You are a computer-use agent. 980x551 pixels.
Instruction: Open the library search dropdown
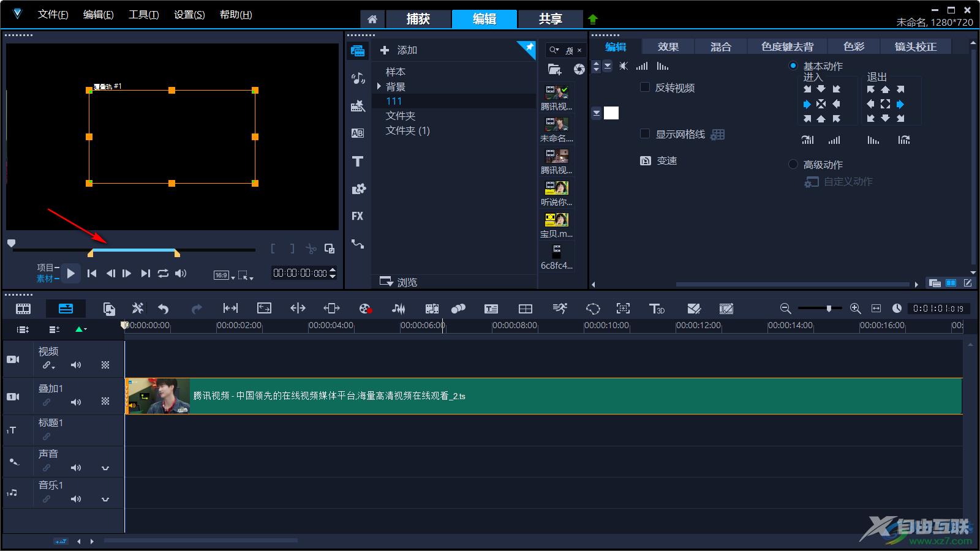(x=554, y=50)
